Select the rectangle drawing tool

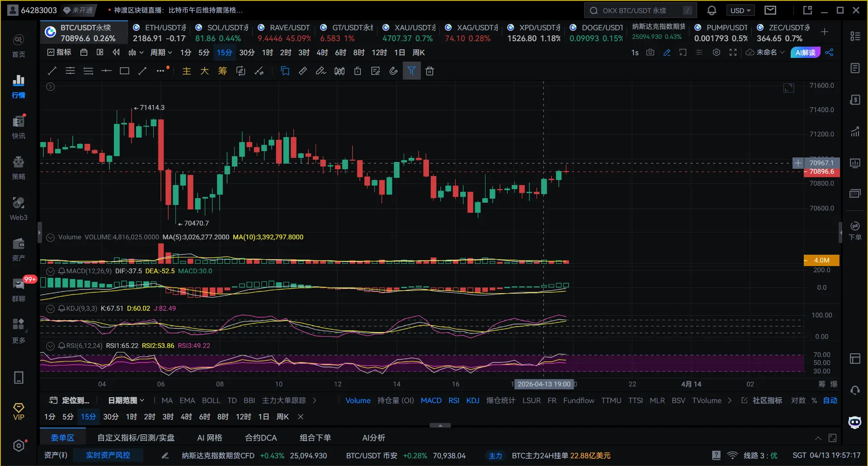point(124,71)
